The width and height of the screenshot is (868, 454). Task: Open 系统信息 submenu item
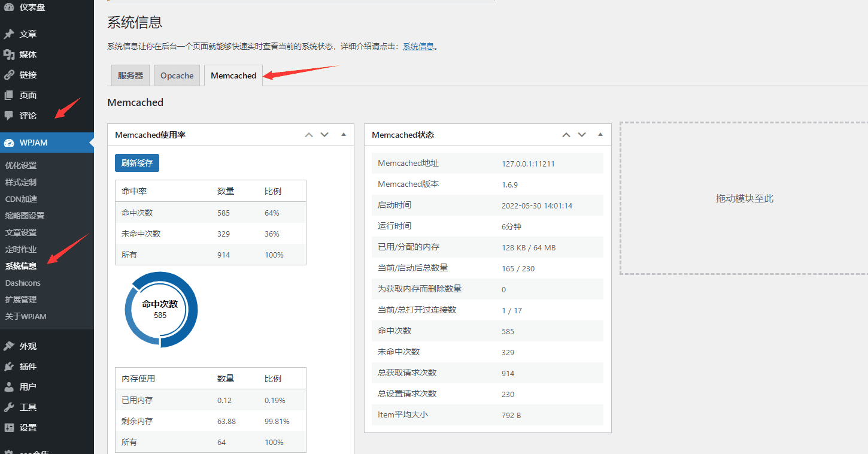[21, 266]
